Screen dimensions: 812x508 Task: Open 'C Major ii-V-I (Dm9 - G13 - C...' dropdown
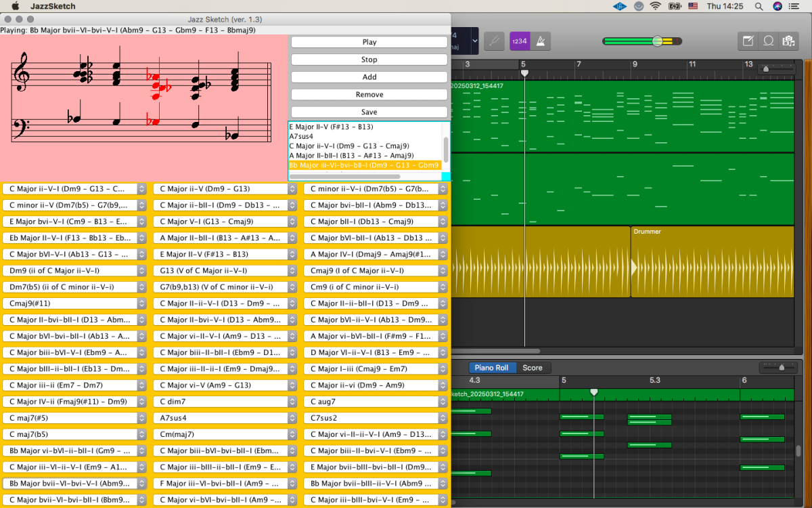click(75, 189)
